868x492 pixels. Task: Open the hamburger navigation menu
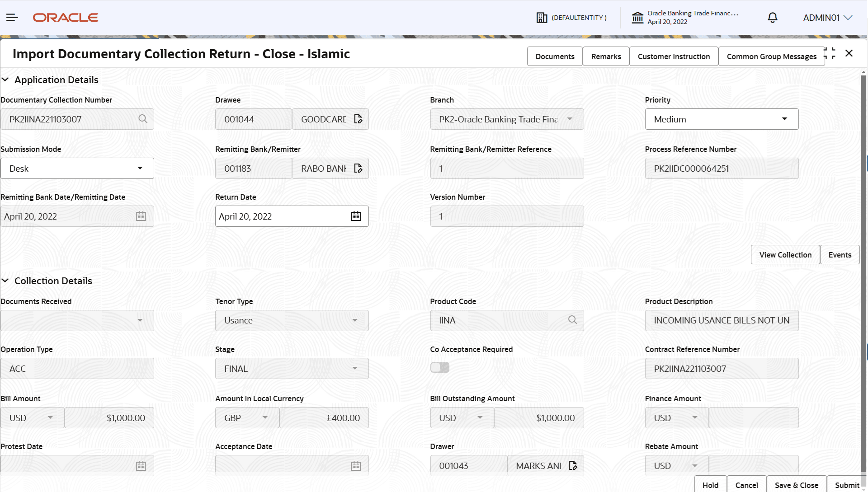pyautogui.click(x=12, y=18)
